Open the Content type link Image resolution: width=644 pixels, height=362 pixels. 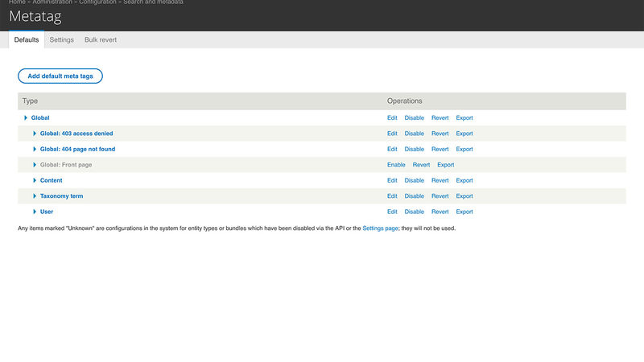click(52, 180)
